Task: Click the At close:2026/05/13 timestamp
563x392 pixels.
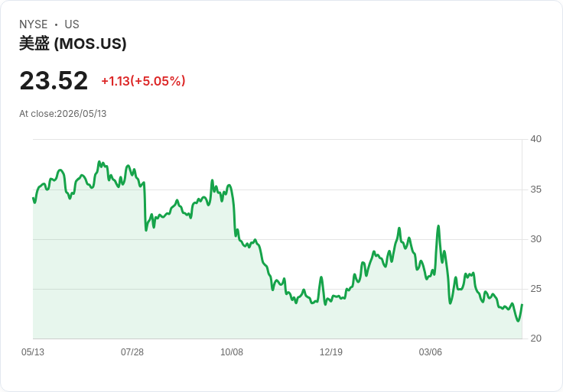Action: [63, 114]
